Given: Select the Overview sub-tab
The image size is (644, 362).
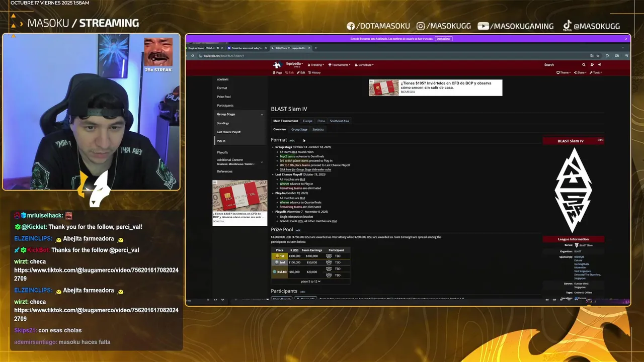Looking at the screenshot, I should (x=280, y=129).
